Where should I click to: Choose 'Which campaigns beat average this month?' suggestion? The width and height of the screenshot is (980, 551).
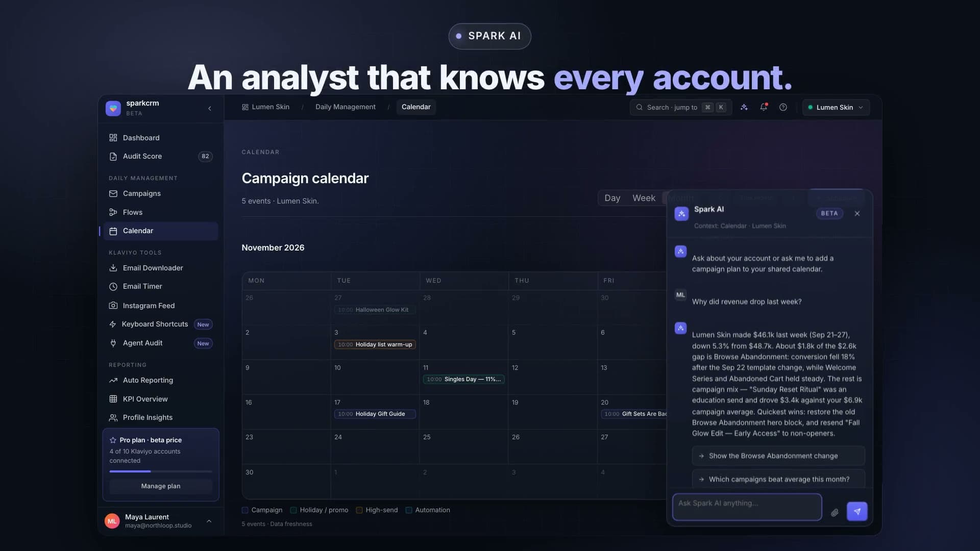(x=778, y=479)
